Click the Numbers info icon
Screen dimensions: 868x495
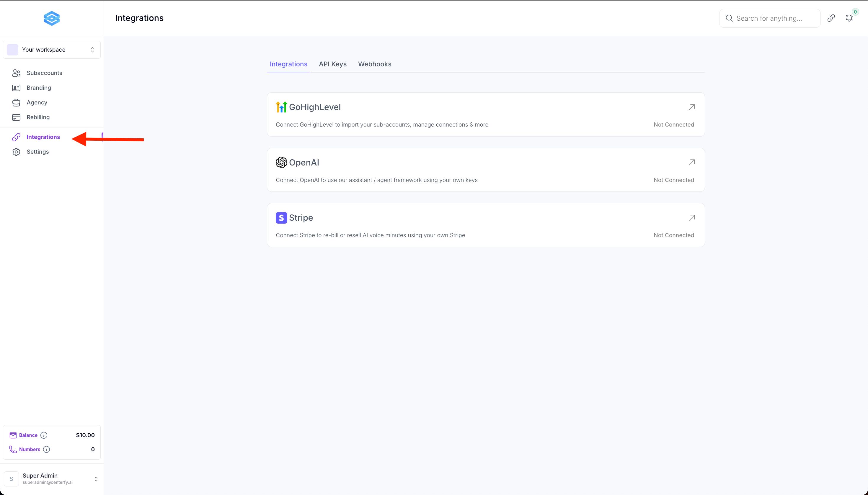(x=47, y=450)
